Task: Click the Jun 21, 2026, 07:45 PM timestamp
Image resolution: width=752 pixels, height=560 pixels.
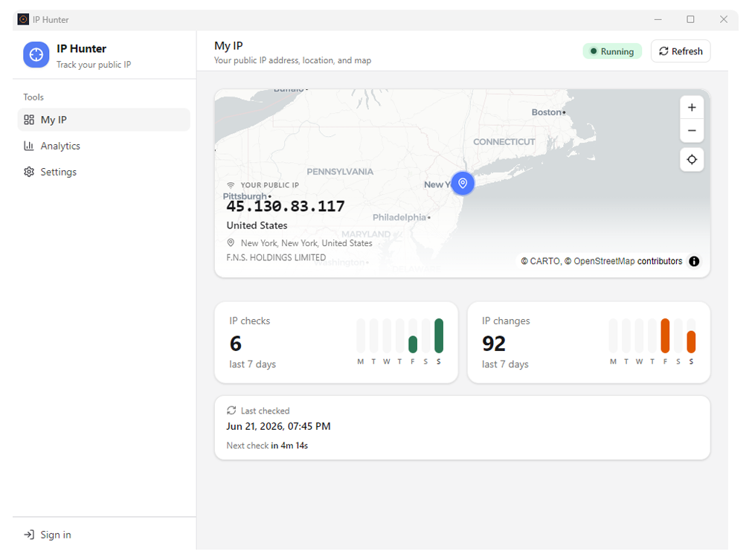Action: (278, 426)
